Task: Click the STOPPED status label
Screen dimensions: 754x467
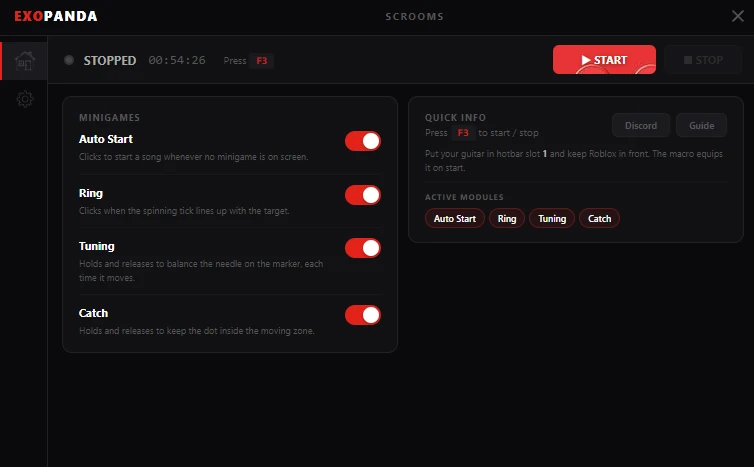Action: point(110,61)
